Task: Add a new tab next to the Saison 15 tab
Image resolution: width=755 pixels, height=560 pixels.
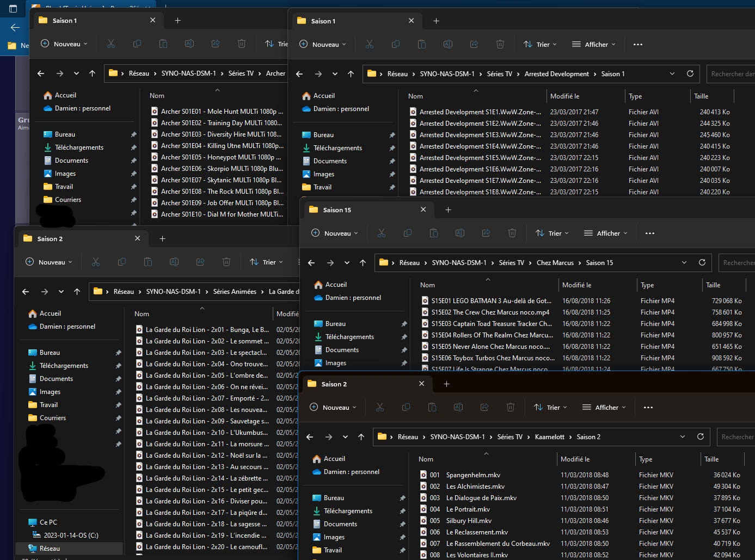Action: [x=448, y=210]
